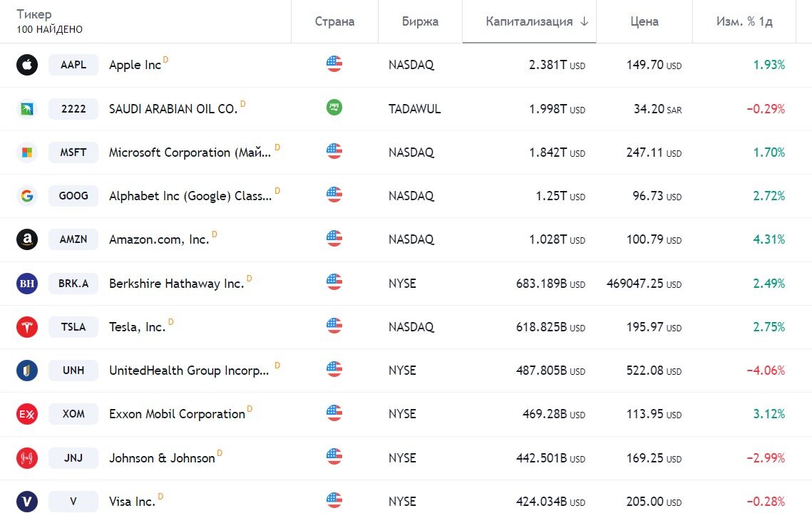Click the sort arrow beside Капитализация

tap(584, 22)
